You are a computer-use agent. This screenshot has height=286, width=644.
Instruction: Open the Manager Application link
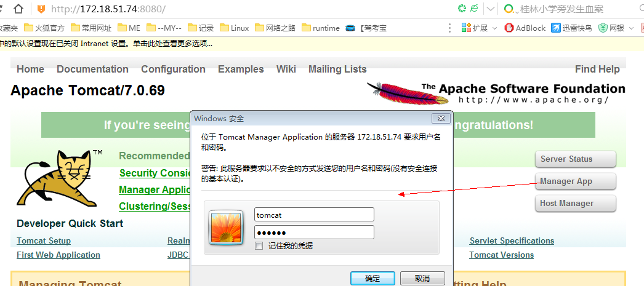pos(155,189)
